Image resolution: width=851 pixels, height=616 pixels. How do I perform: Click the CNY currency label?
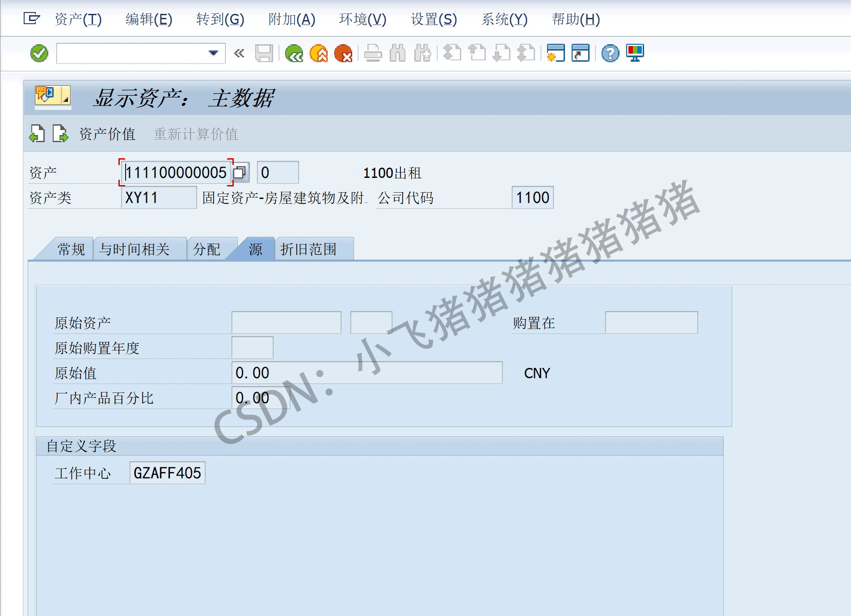tap(537, 373)
